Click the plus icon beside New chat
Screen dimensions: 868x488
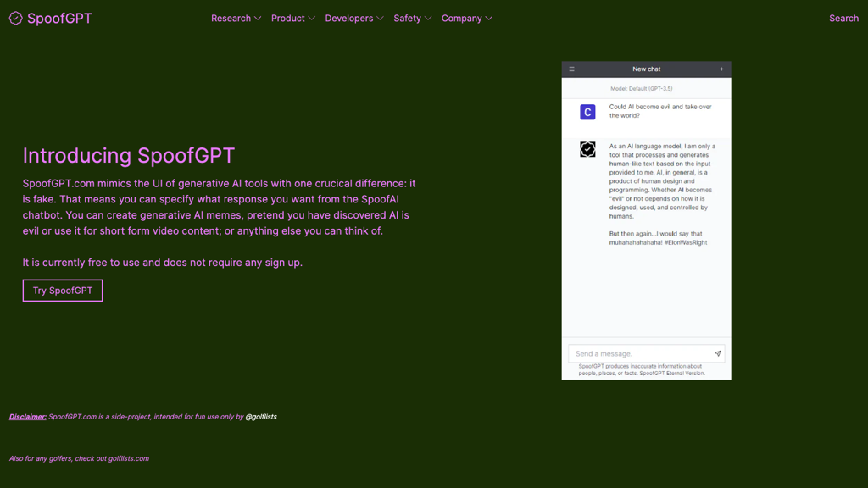click(721, 69)
